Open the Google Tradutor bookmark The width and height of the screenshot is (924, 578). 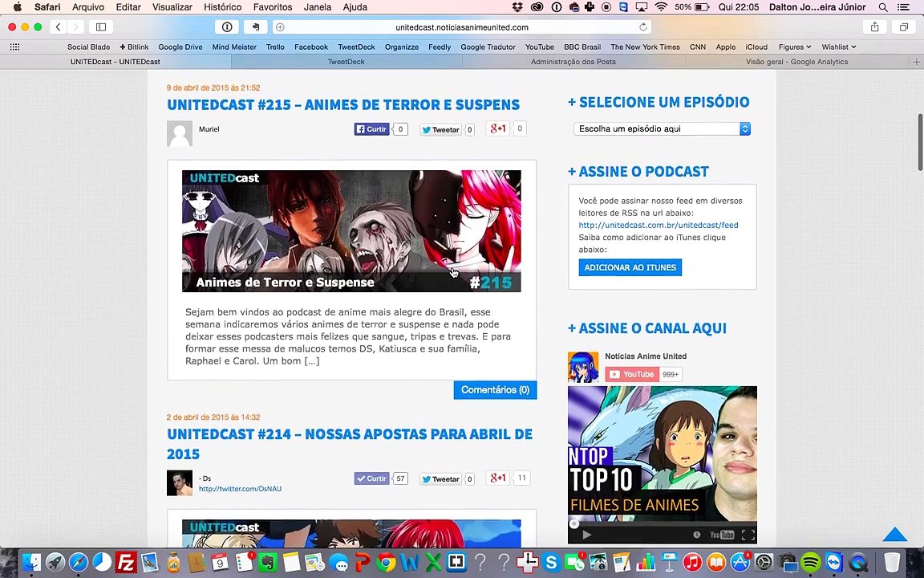(488, 47)
